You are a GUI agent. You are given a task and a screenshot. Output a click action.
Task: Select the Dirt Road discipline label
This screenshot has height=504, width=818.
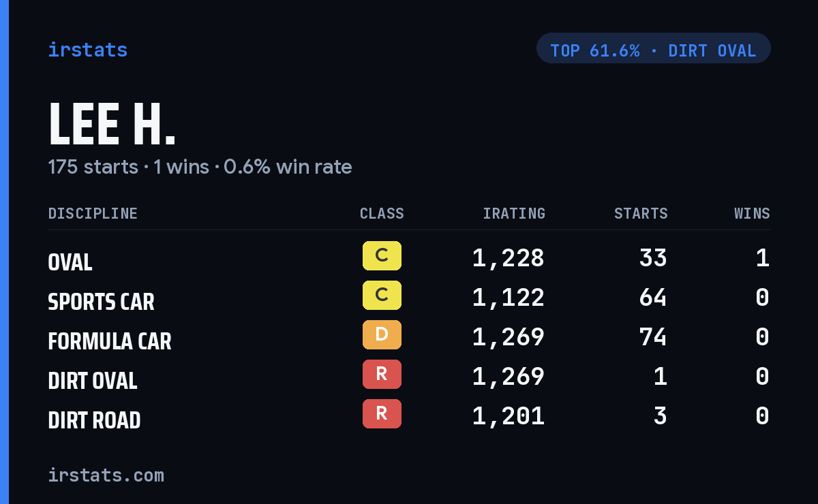pyautogui.click(x=94, y=420)
